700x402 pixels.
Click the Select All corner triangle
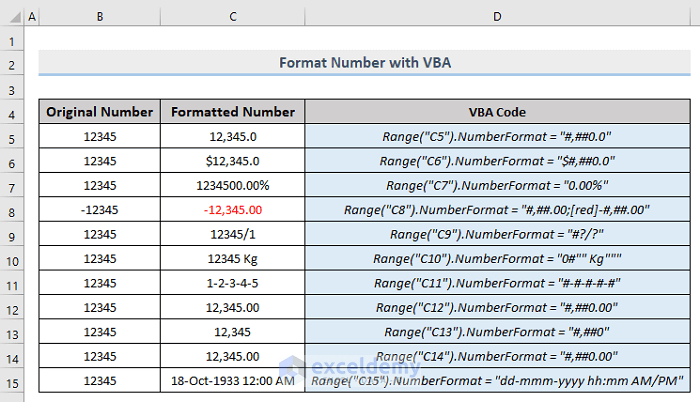12,17
